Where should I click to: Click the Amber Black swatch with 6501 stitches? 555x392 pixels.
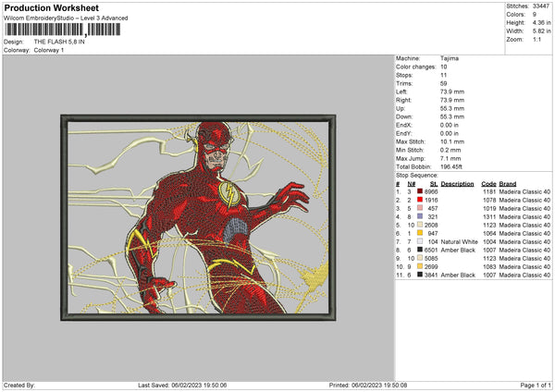420,250
